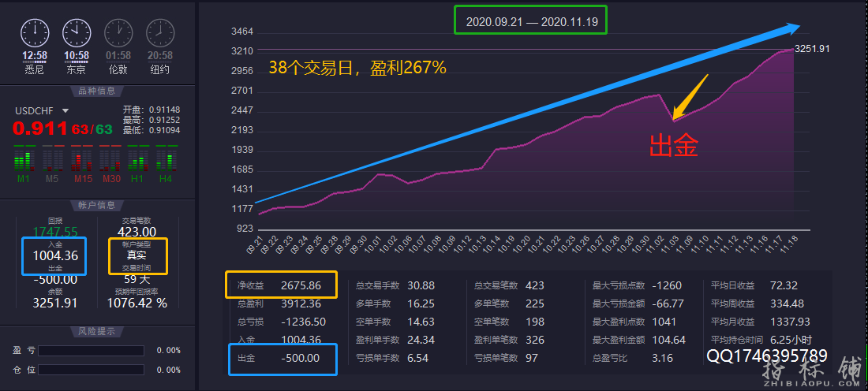
Task: Click the 3251.91 end-of-chart value label
Action: click(811, 49)
